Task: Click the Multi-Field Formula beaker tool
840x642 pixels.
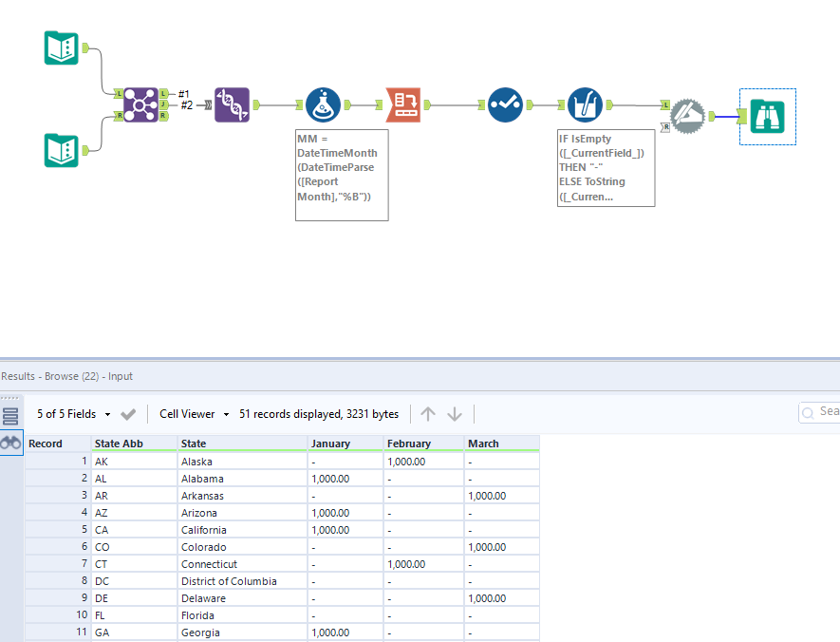Action: click(585, 105)
